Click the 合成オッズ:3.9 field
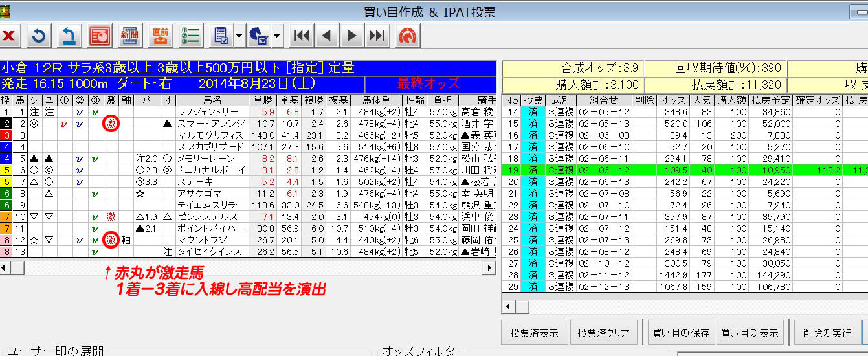 point(573,68)
